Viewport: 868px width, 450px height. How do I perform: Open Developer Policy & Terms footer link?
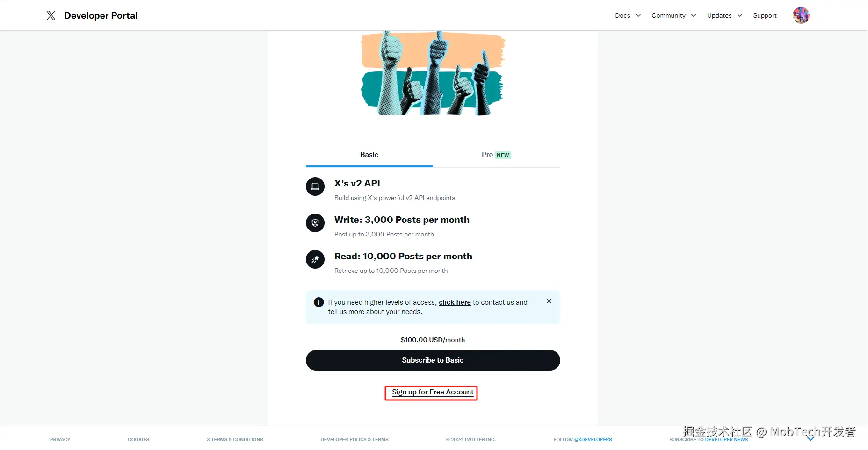[x=354, y=440]
